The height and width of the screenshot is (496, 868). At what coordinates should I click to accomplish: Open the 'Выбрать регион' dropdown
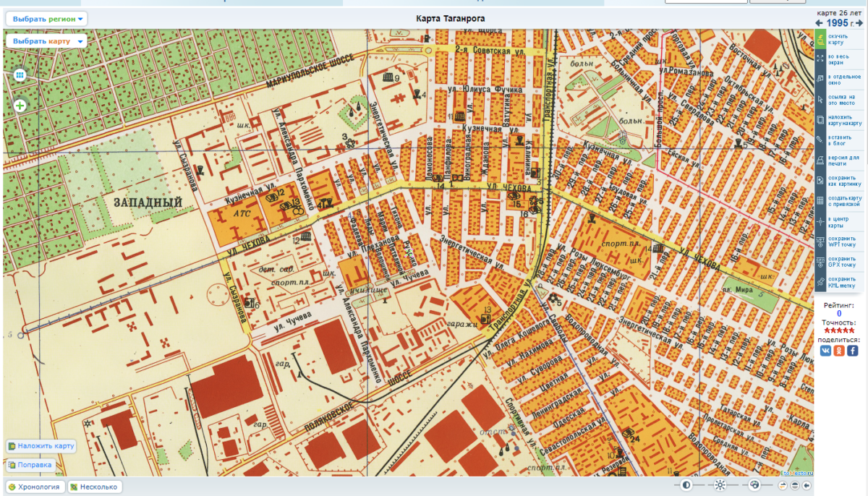coord(47,19)
